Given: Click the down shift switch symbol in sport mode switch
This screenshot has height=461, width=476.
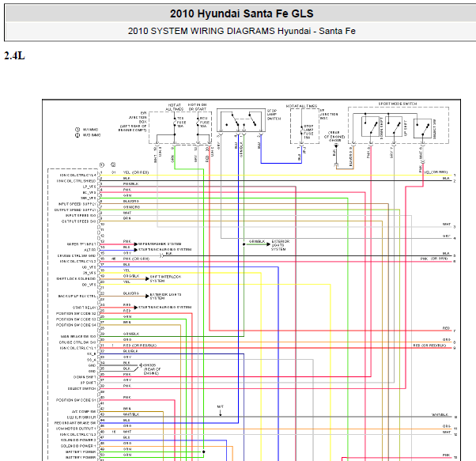Looking at the screenshot, I should (x=370, y=127).
